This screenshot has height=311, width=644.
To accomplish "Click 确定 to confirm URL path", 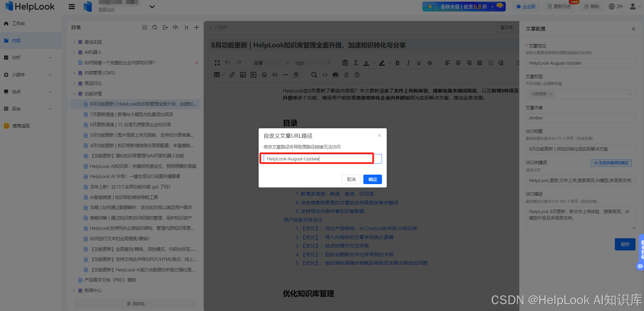I will click(373, 179).
